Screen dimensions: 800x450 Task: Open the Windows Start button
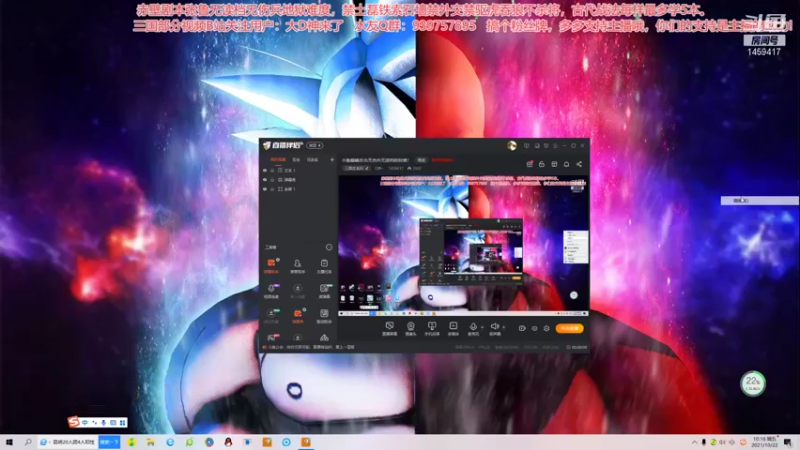pos(9,442)
